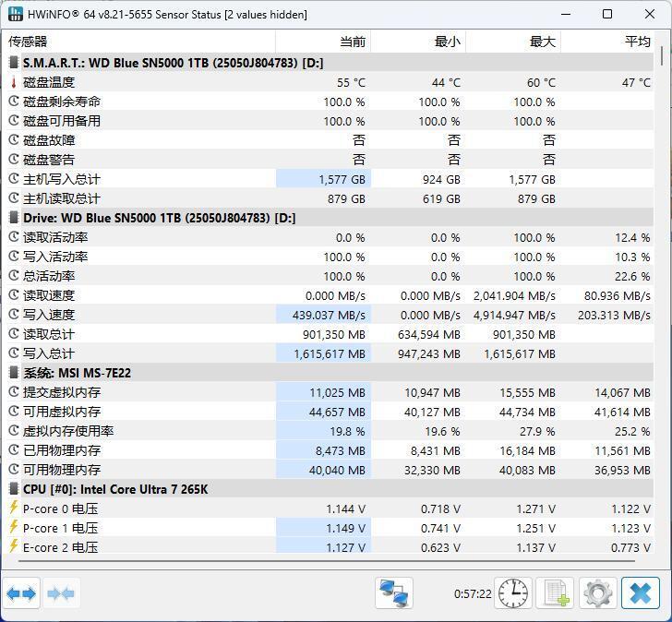Click clock icon beside 磁盘警告

pyautogui.click(x=14, y=160)
